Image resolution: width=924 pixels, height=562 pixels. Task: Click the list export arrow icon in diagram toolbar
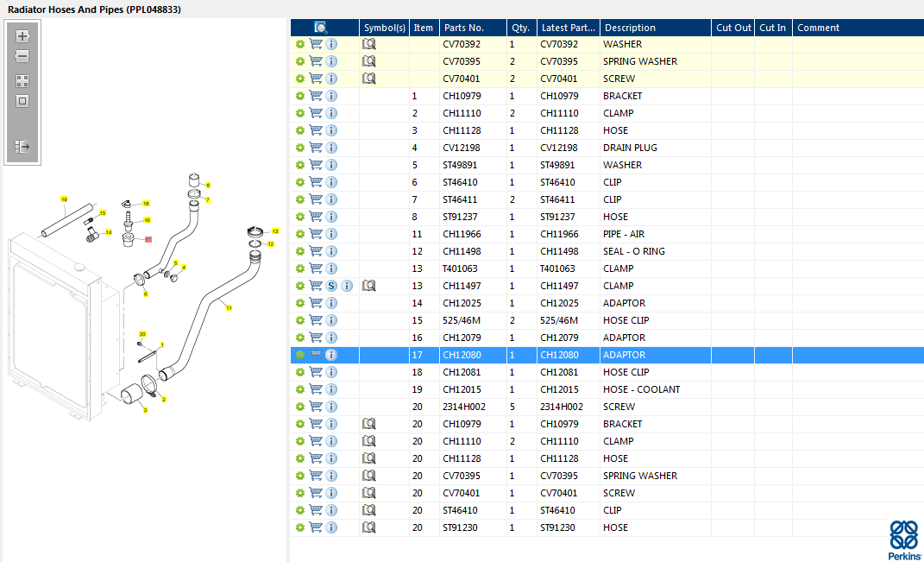coord(22,148)
